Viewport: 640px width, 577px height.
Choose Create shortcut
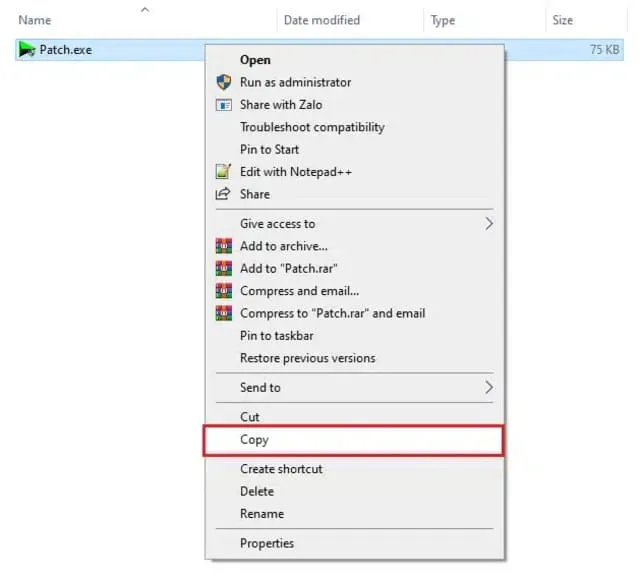pyautogui.click(x=354, y=469)
